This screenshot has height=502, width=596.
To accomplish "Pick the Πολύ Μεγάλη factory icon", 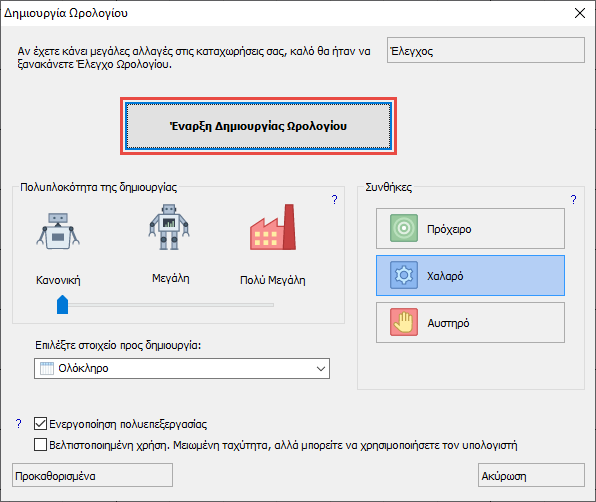I will (x=273, y=227).
